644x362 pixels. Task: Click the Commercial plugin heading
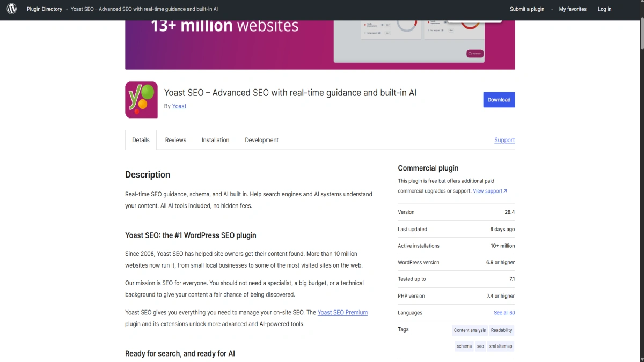[x=428, y=168]
